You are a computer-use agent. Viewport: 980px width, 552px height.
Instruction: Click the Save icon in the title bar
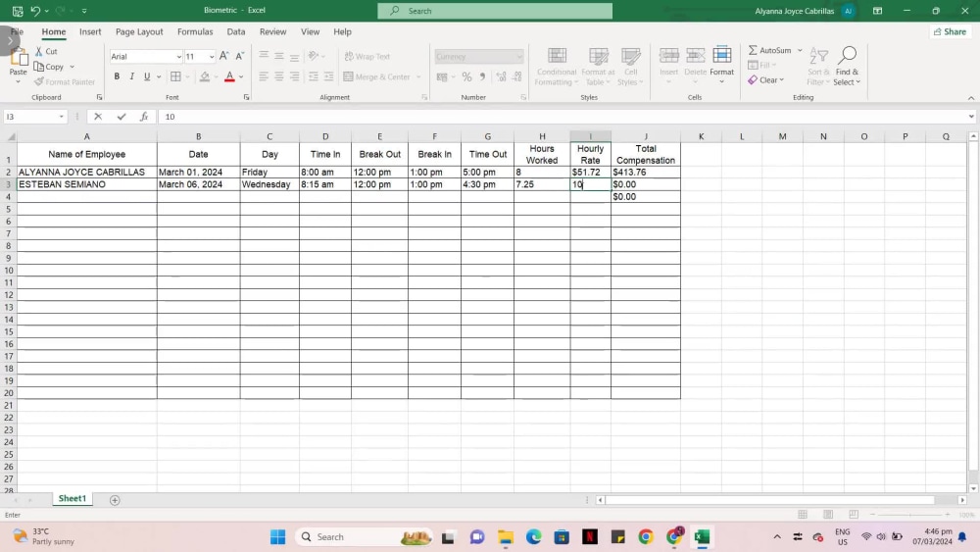point(18,11)
